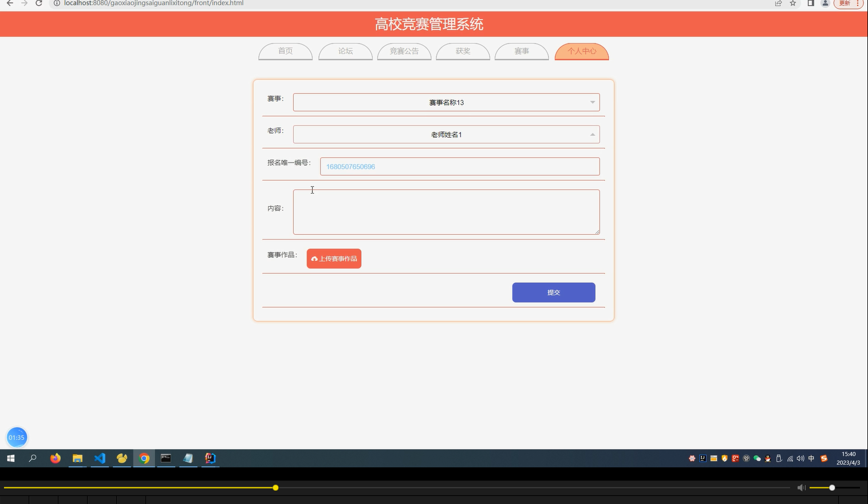The image size is (868, 504).
Task: Open IntelliJ IDEA from the taskbar
Action: [210, 458]
